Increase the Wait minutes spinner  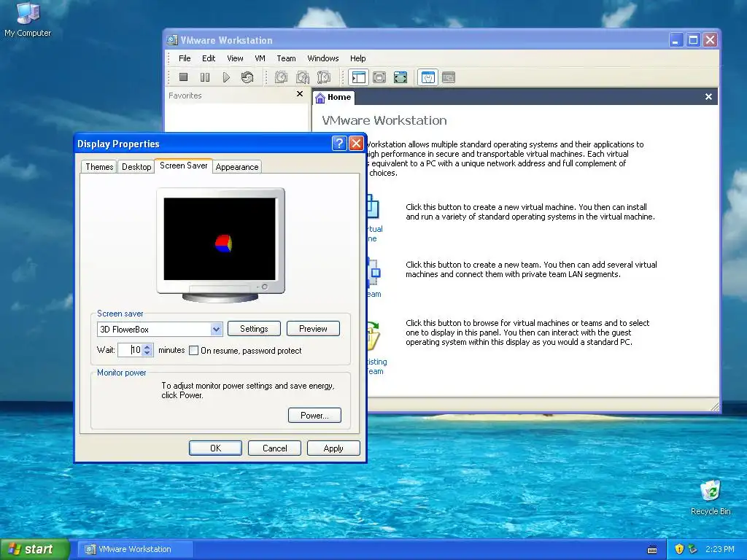147,346
